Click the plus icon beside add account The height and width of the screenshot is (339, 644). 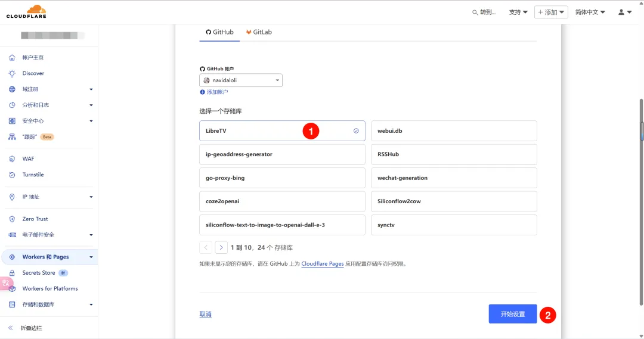click(202, 92)
